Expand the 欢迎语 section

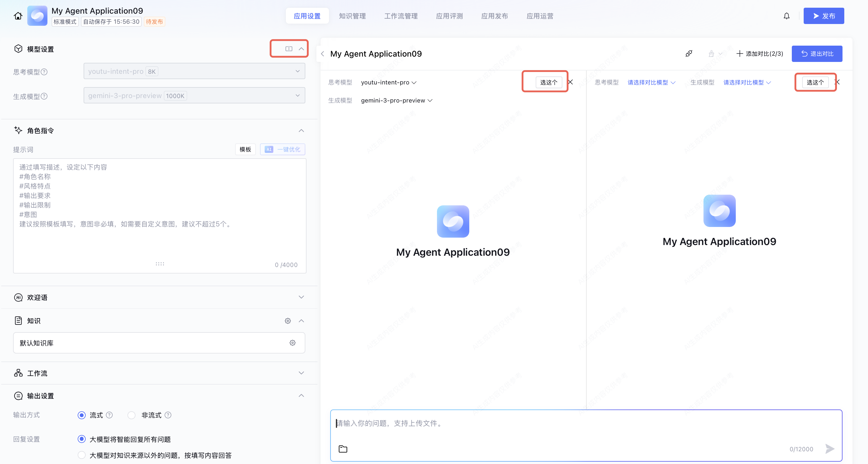point(301,297)
